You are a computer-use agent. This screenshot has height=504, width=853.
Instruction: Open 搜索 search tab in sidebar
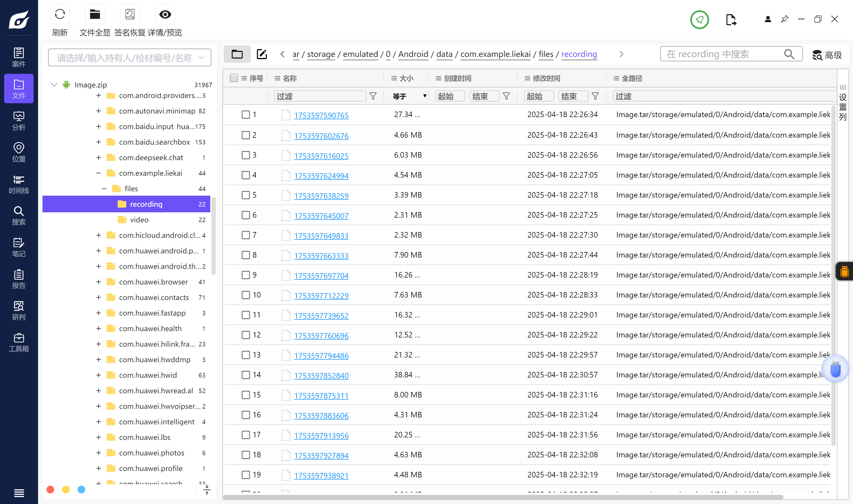coord(19,215)
